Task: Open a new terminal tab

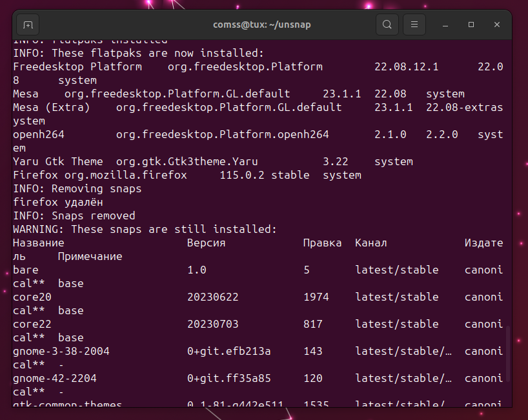Action: point(27,25)
